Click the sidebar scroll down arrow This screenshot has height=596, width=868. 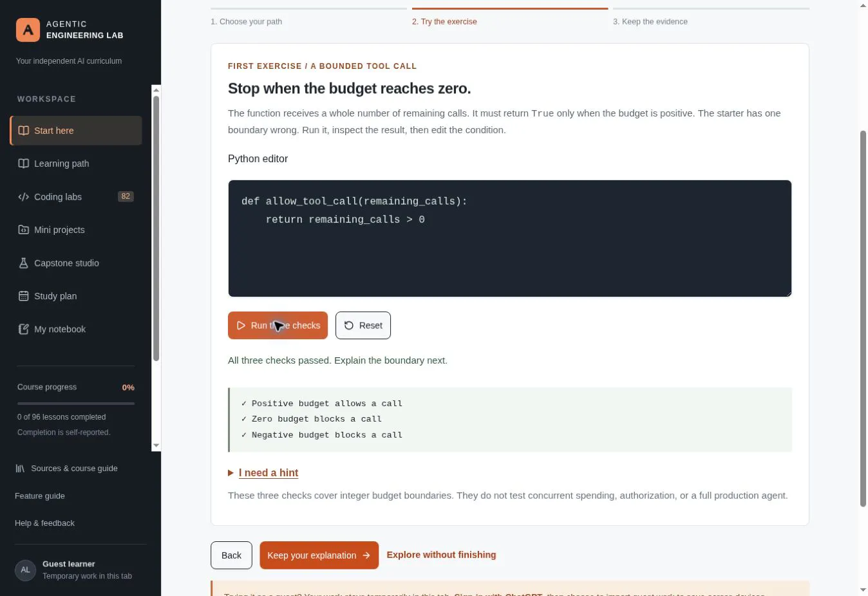(156, 445)
